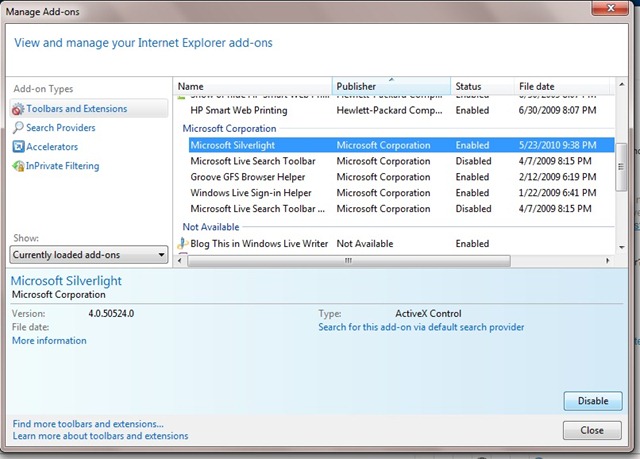This screenshot has width=640, height=459.
Task: Click the horizontal scrollbar left arrow
Action: (x=180, y=261)
